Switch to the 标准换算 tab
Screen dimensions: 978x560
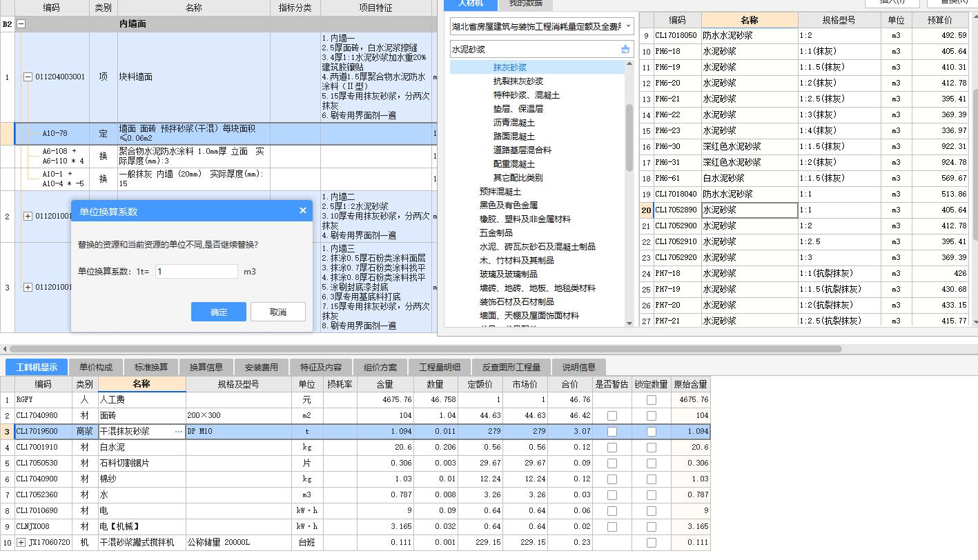click(151, 368)
